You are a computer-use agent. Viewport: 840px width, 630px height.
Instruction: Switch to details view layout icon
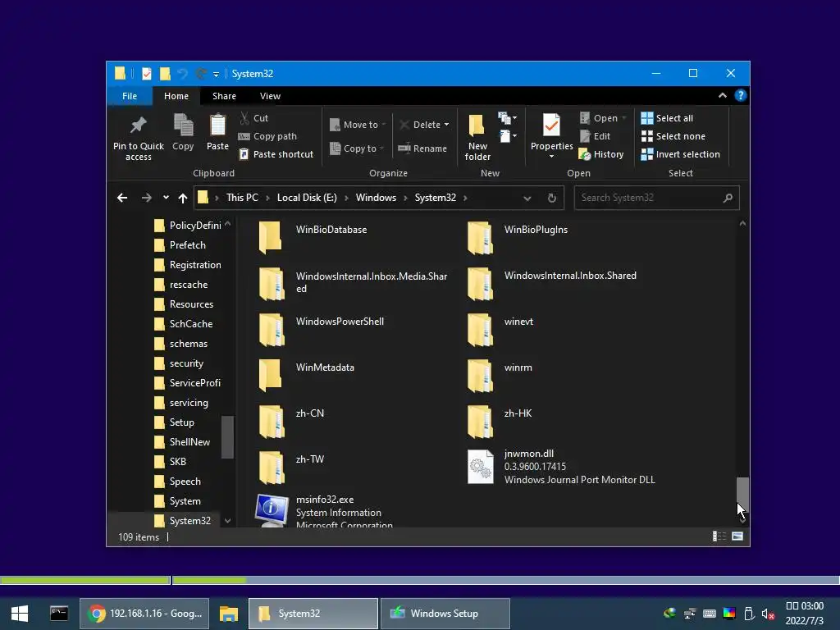719,536
